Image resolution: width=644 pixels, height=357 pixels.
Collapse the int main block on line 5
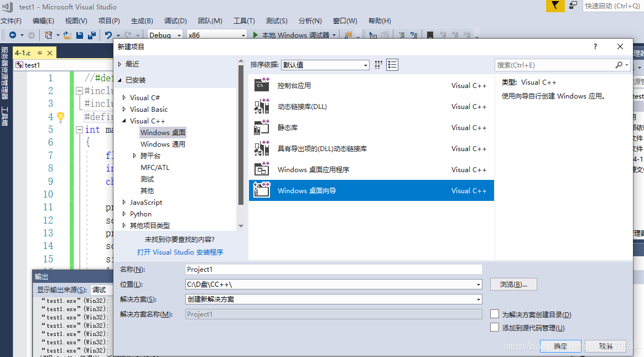[x=79, y=130]
